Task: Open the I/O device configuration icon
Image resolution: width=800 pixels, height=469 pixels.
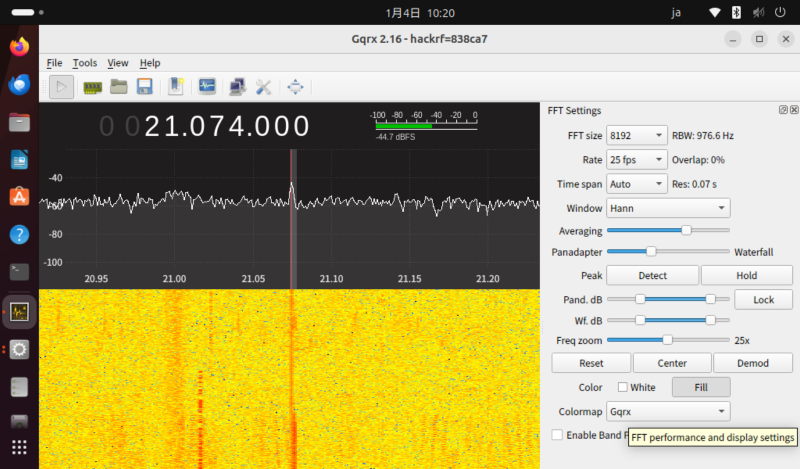Action: [x=92, y=87]
